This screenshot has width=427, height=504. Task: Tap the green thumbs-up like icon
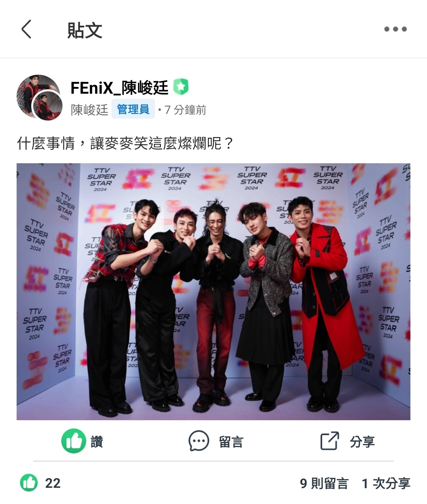pos(74,441)
